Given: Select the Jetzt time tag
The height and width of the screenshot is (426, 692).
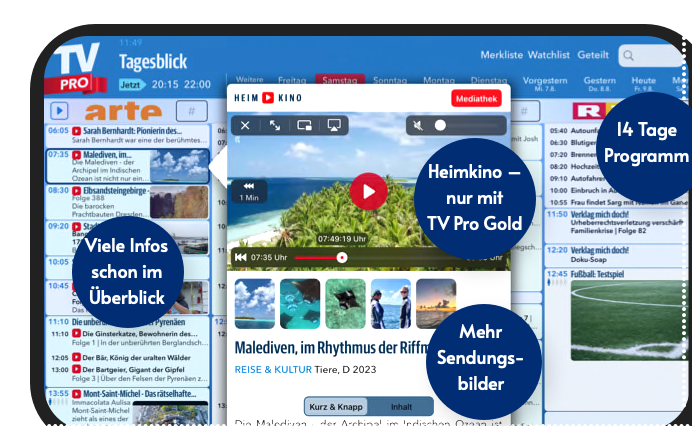Looking at the screenshot, I should 131,84.
